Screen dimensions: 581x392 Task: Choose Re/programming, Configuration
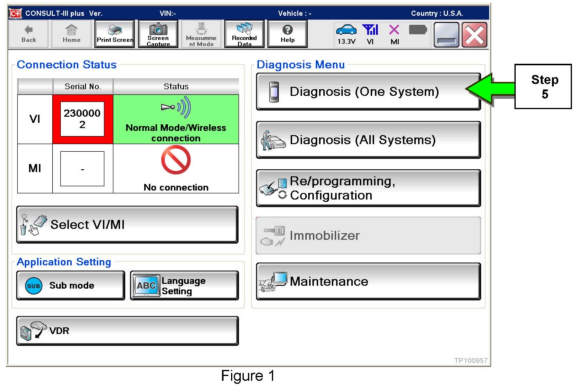click(368, 188)
